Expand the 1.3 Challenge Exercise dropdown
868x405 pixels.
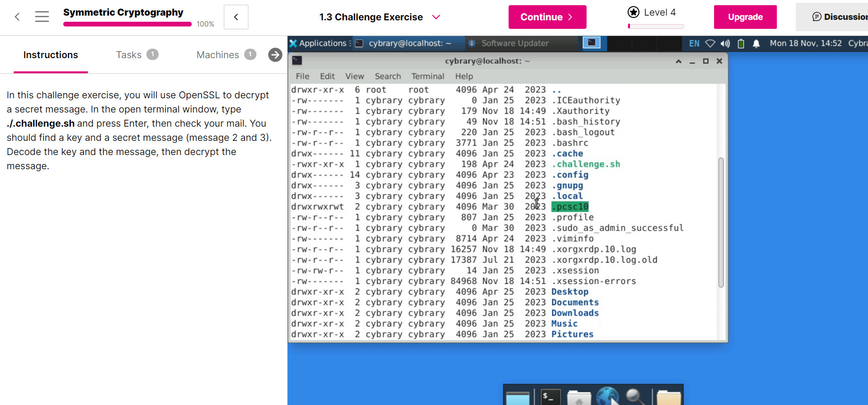436,17
